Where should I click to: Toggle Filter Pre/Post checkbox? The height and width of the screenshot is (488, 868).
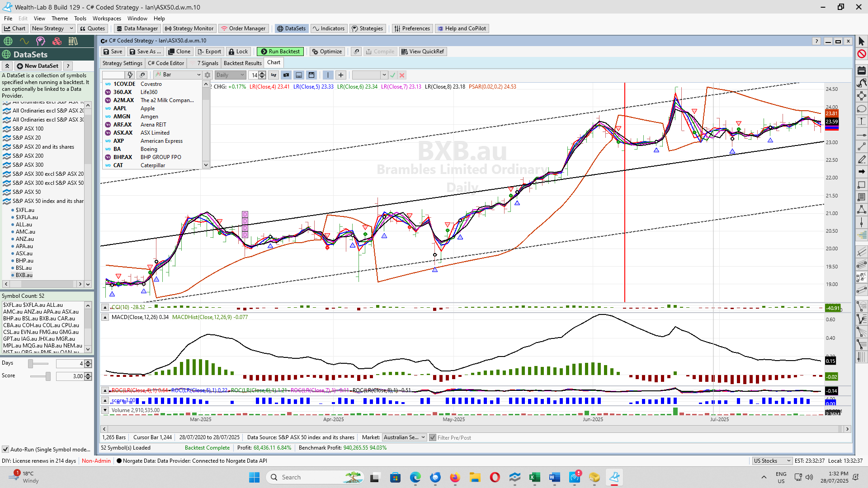[433, 437]
